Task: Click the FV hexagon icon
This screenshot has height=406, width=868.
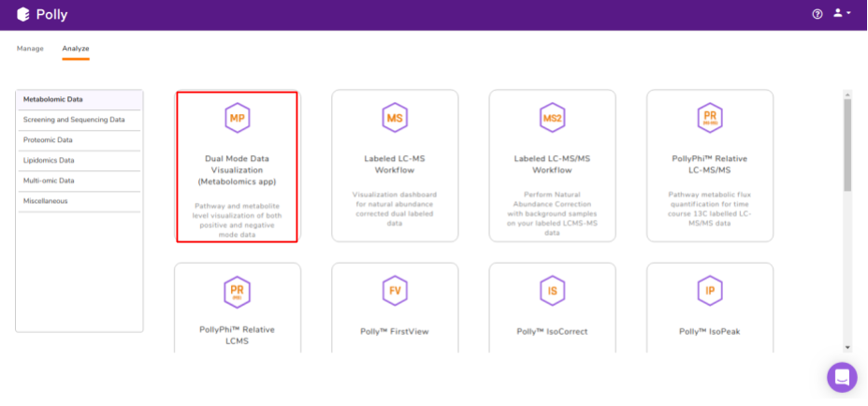Action: [395, 291]
